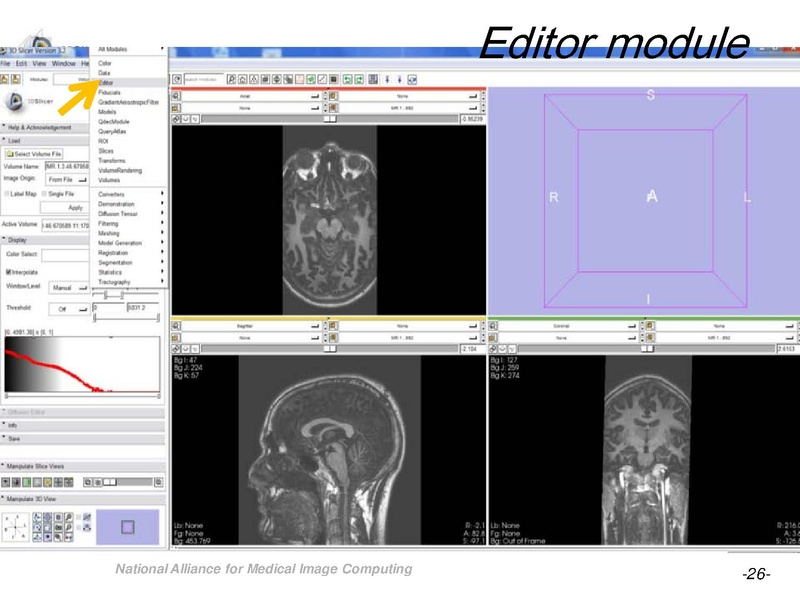Image resolution: width=800 pixels, height=600 pixels.
Task: Click the layout chooser toolbar icon
Action: (373, 79)
